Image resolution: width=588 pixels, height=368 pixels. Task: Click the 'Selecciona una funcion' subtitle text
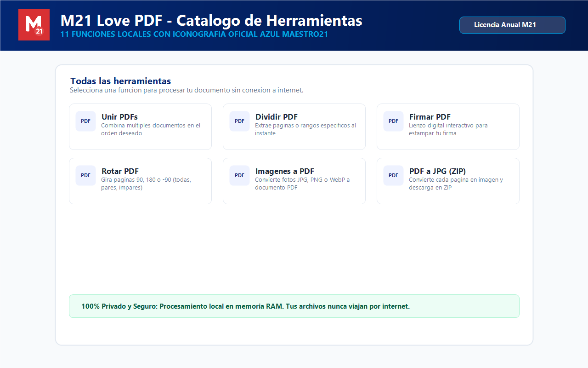(x=187, y=90)
